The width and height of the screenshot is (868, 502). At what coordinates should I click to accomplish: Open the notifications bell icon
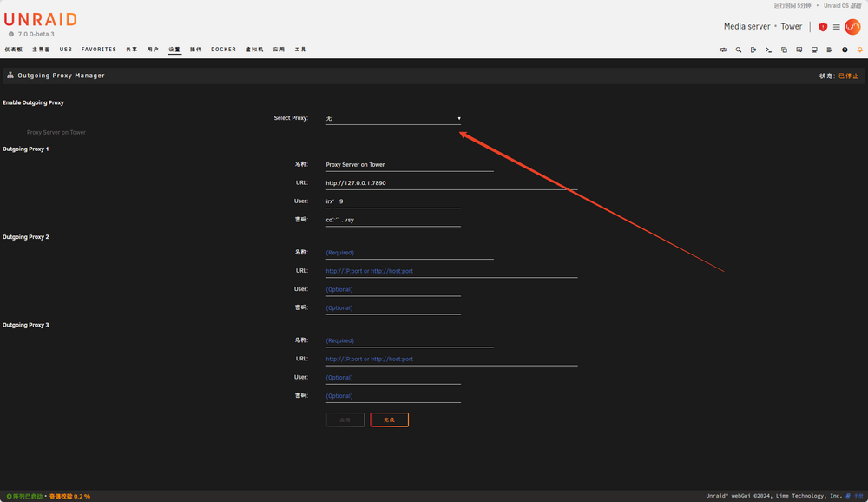pos(859,50)
